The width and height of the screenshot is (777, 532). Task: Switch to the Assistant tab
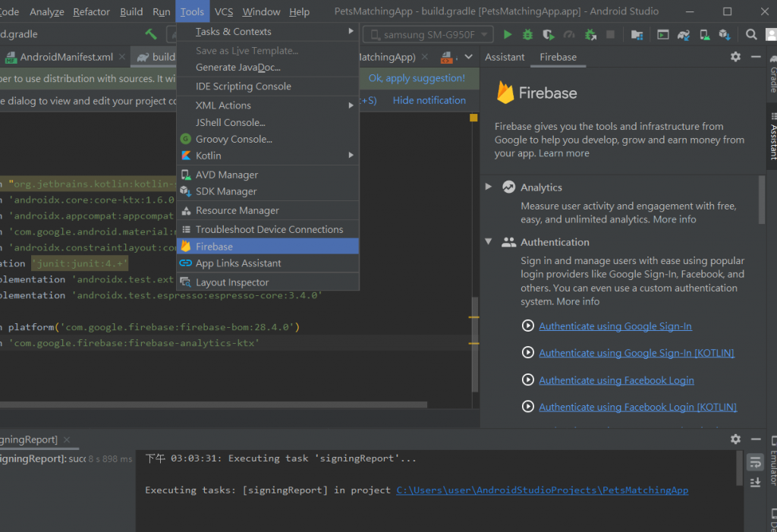tap(505, 57)
